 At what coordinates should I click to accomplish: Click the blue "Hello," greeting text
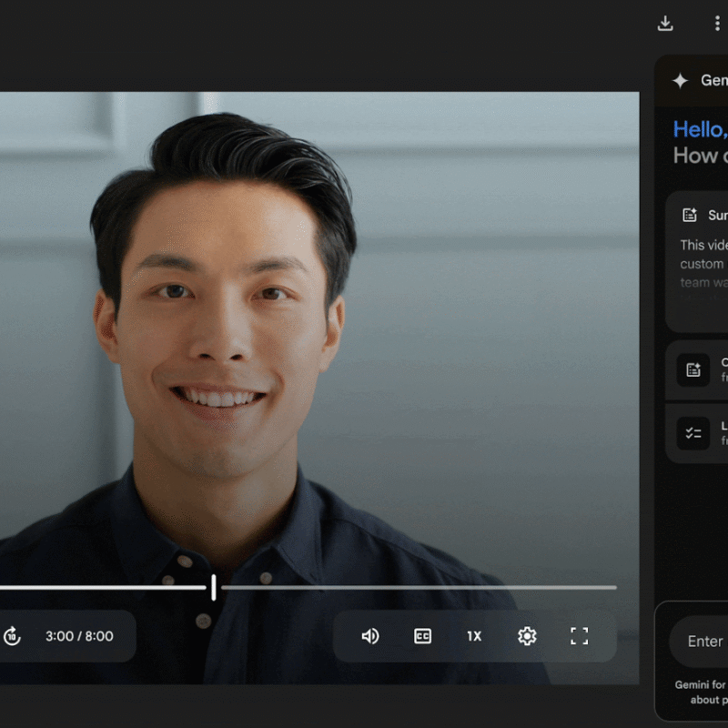pyautogui.click(x=700, y=129)
